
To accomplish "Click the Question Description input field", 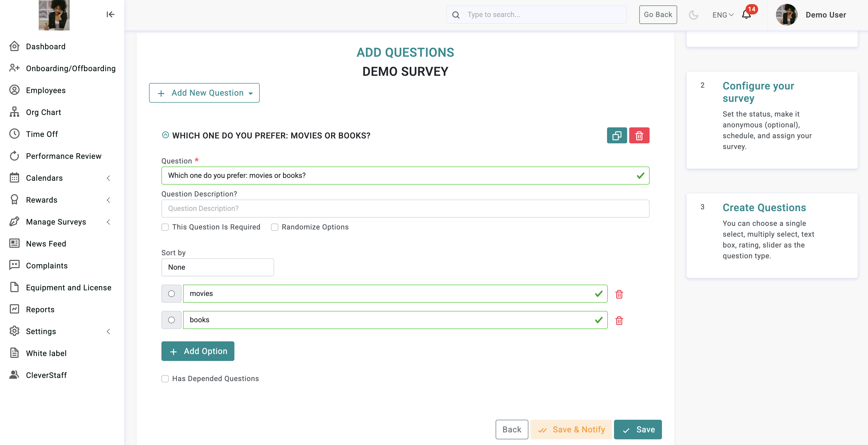I will pyautogui.click(x=405, y=209).
